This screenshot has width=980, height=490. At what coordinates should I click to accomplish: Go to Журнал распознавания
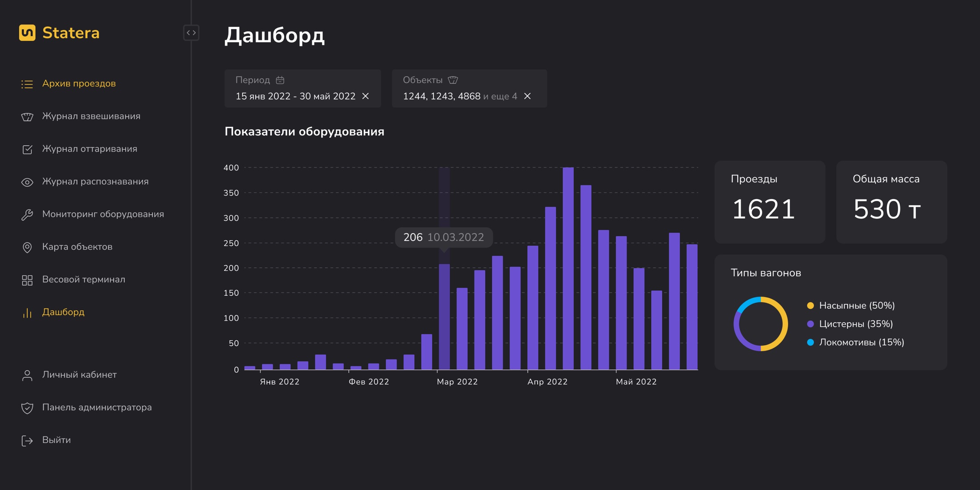[95, 182]
